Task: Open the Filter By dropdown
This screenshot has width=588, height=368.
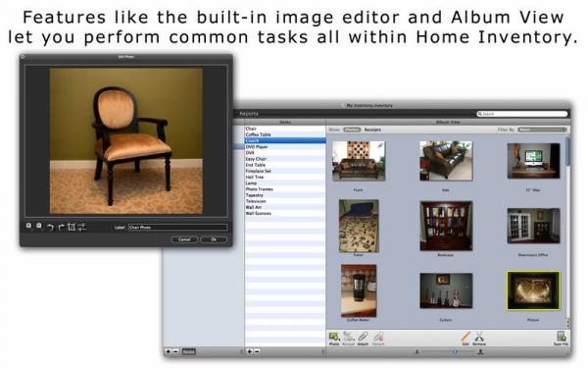Action: pyautogui.click(x=542, y=130)
